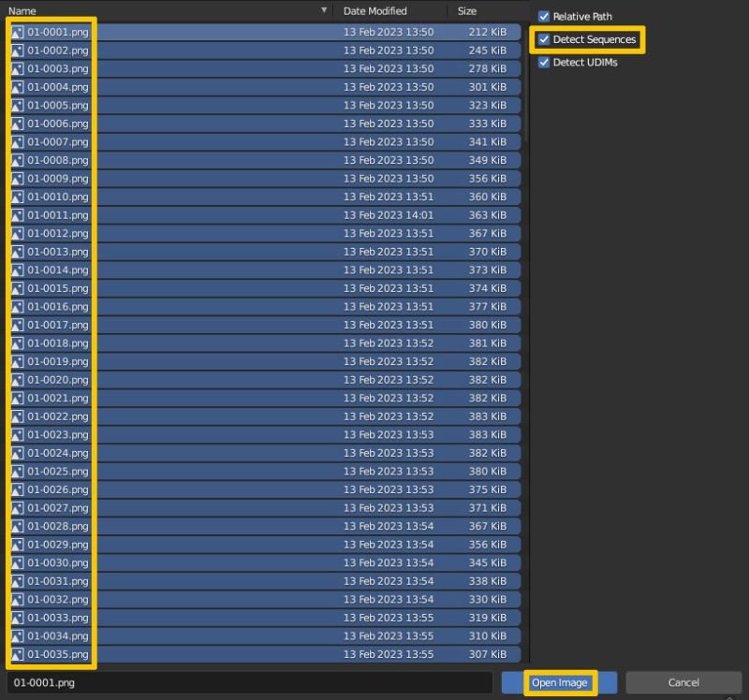
Task: Select the file name 01-0028.png
Action: coord(58,526)
